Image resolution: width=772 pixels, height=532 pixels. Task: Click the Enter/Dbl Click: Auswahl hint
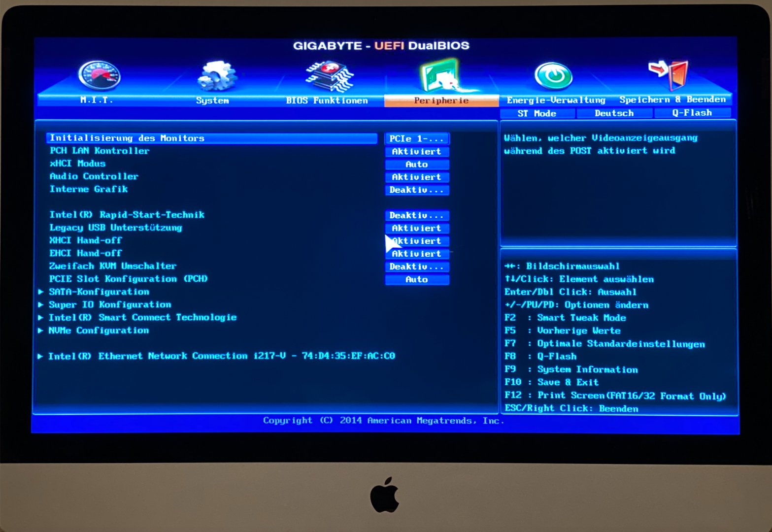tap(571, 292)
